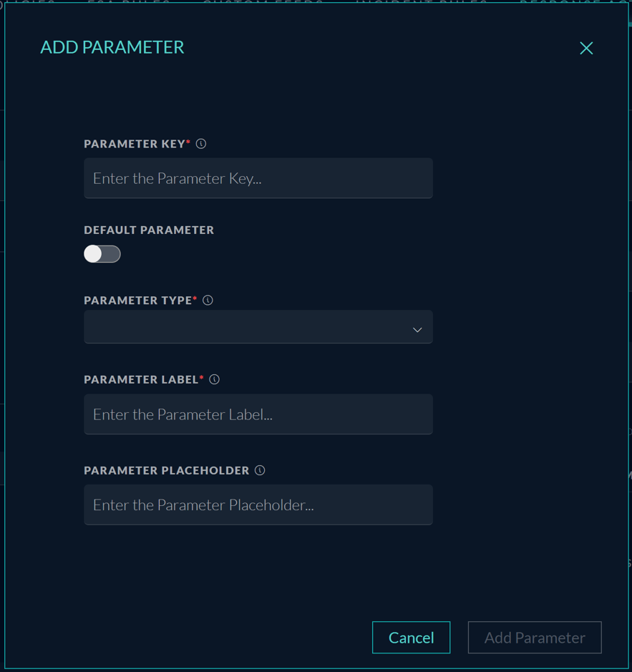
Task: Select the Parameter Placeholder input field
Action: [258, 505]
